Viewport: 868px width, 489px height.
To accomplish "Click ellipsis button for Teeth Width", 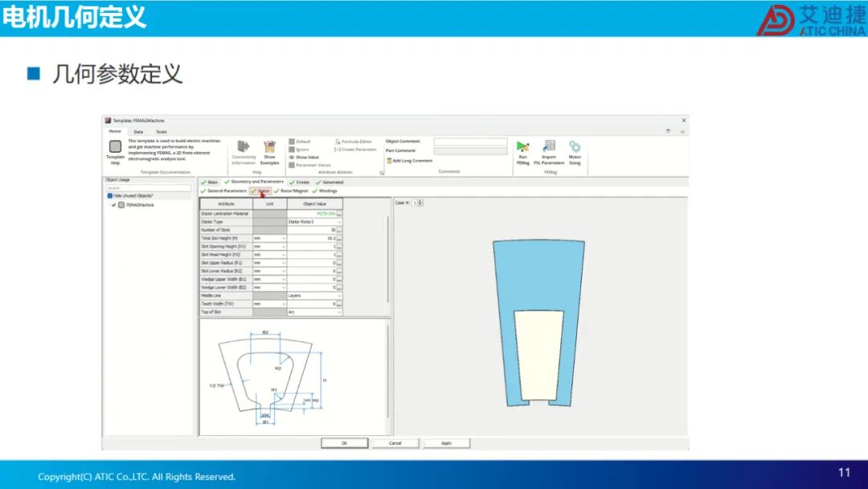I will point(339,304).
